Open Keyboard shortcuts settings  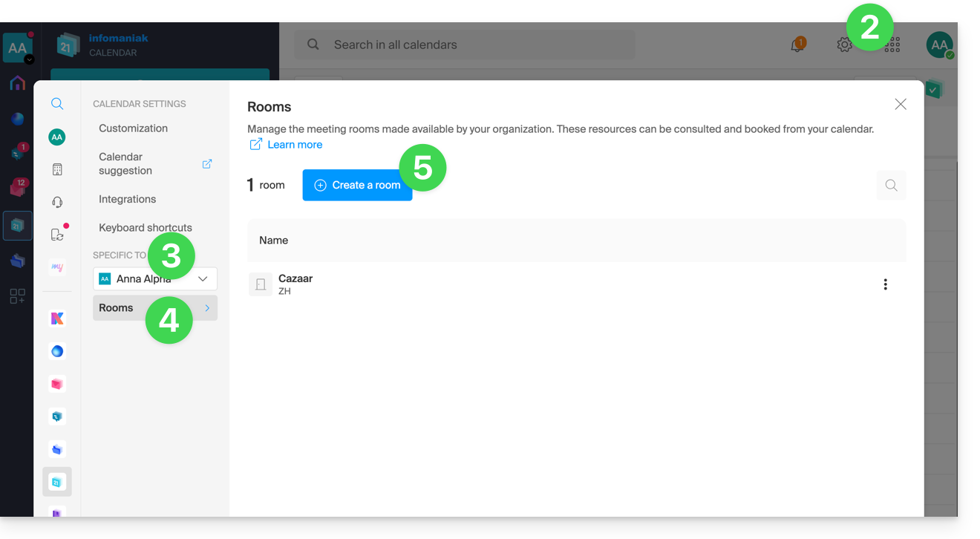146,228
